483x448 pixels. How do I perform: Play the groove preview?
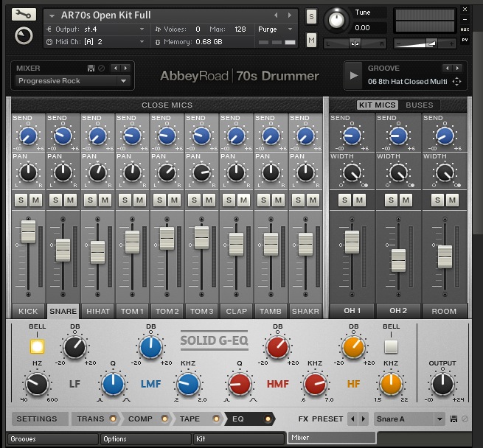pos(354,75)
